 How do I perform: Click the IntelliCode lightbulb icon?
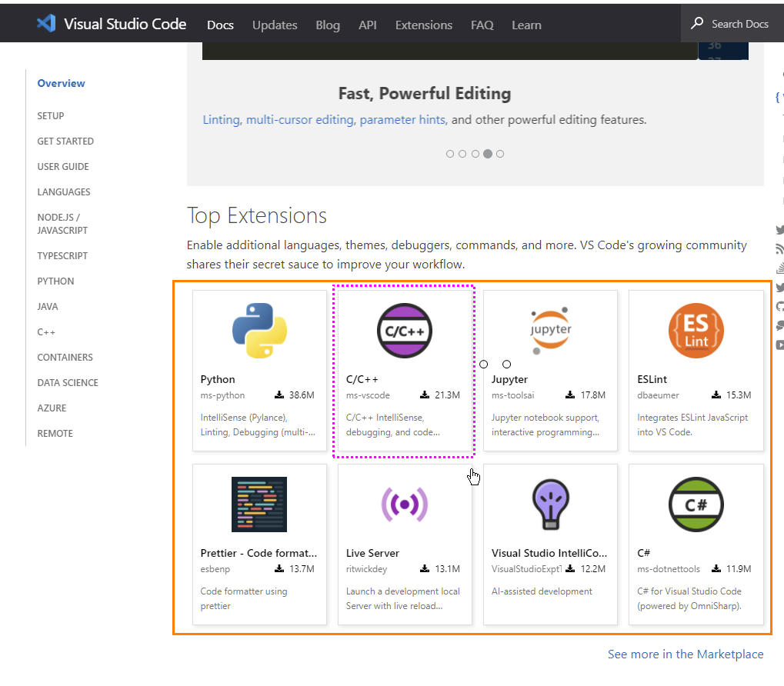pyautogui.click(x=551, y=505)
